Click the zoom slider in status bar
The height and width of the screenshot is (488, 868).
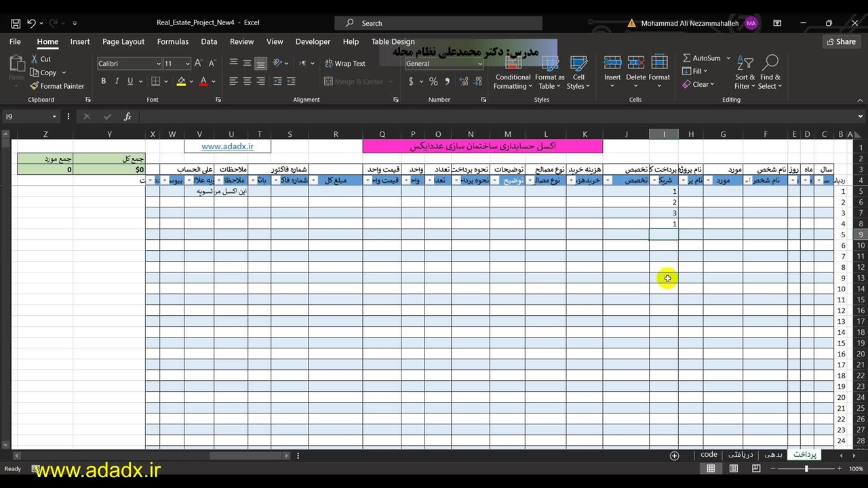click(x=806, y=469)
